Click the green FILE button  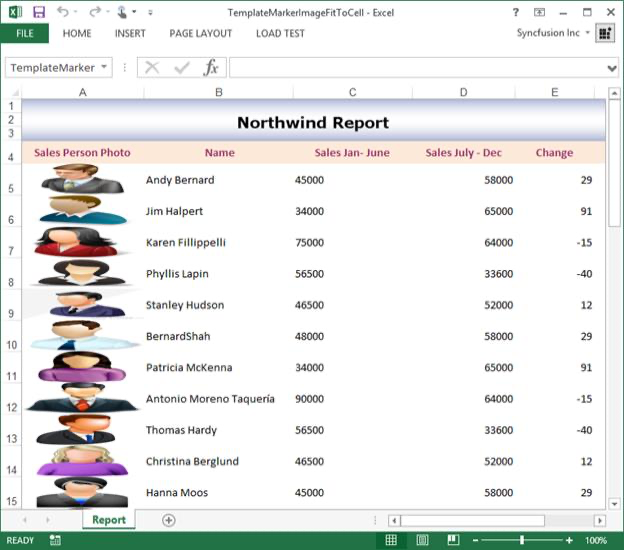pyautogui.click(x=25, y=33)
